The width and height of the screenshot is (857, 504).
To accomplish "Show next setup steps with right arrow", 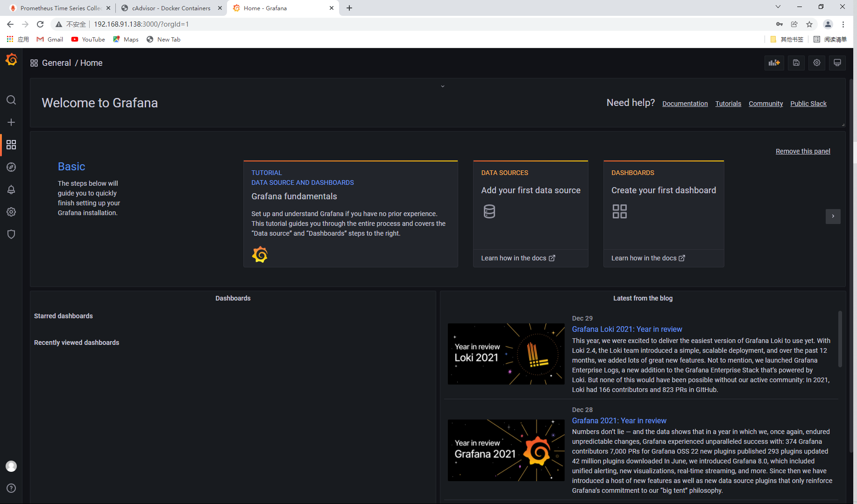I will 833,216.
